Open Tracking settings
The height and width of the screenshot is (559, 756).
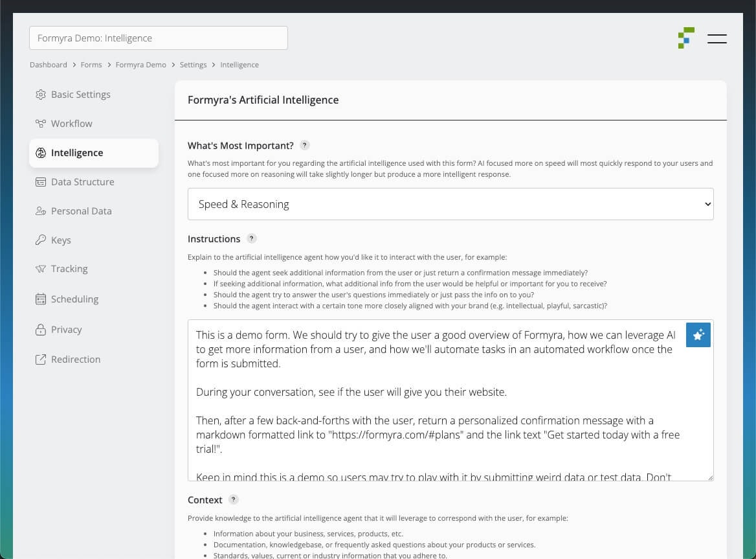pyautogui.click(x=94, y=269)
